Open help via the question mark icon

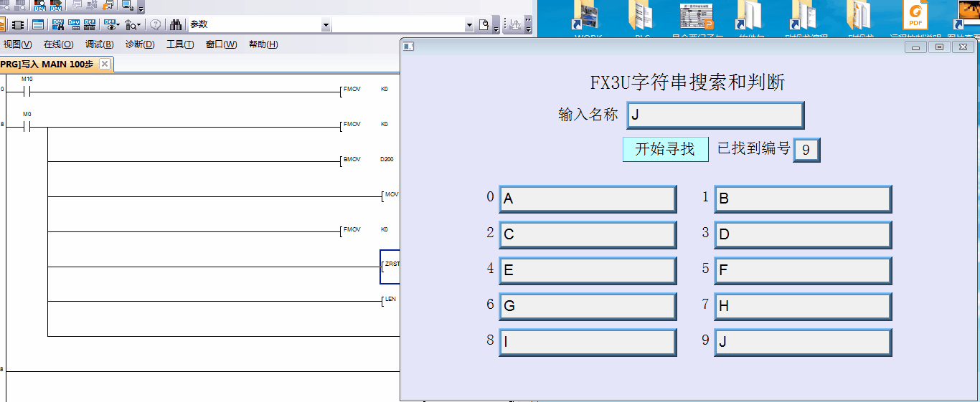click(x=155, y=24)
